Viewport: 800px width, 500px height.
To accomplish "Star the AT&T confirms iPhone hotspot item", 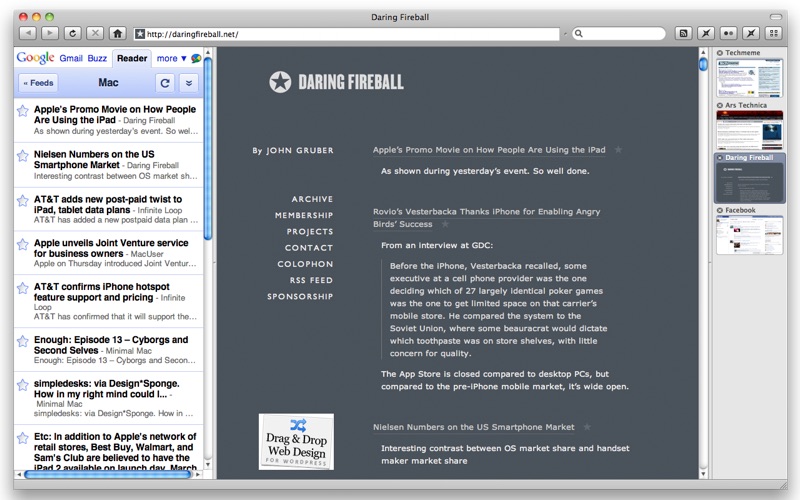I will (x=22, y=288).
